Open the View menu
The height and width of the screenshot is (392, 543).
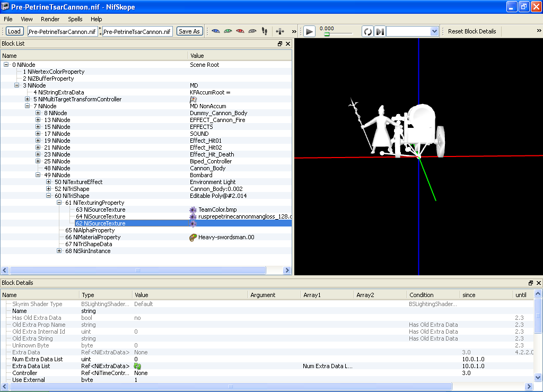click(27, 19)
